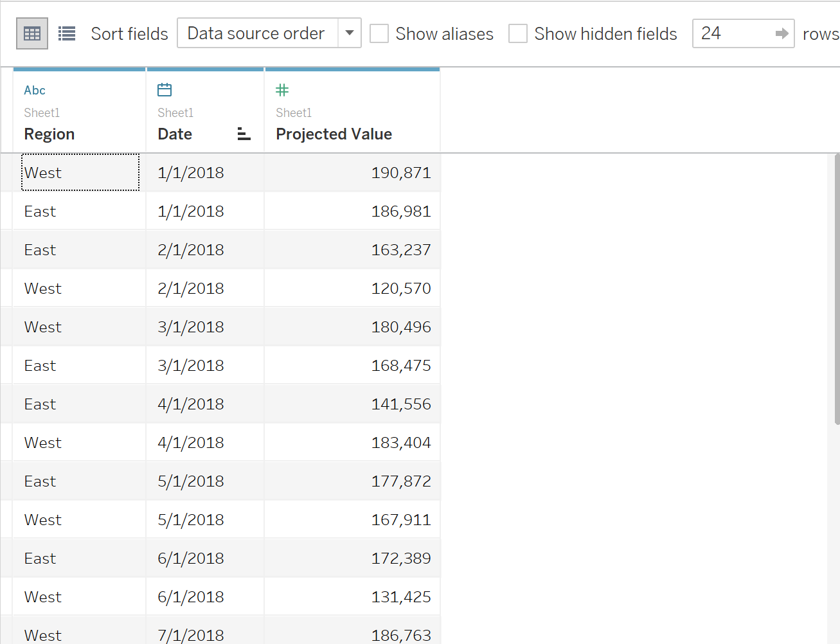840x644 pixels.
Task: Click the number type icon on Projected Value
Action: click(282, 90)
